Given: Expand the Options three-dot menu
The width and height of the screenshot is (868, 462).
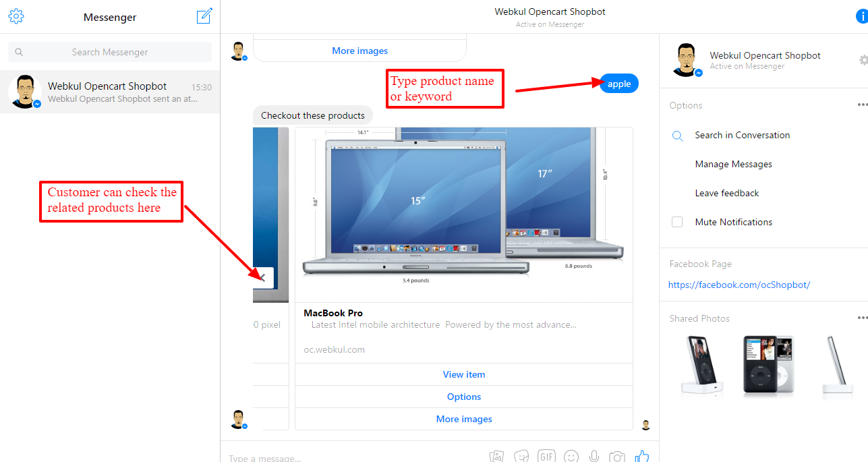Looking at the screenshot, I should point(863,105).
